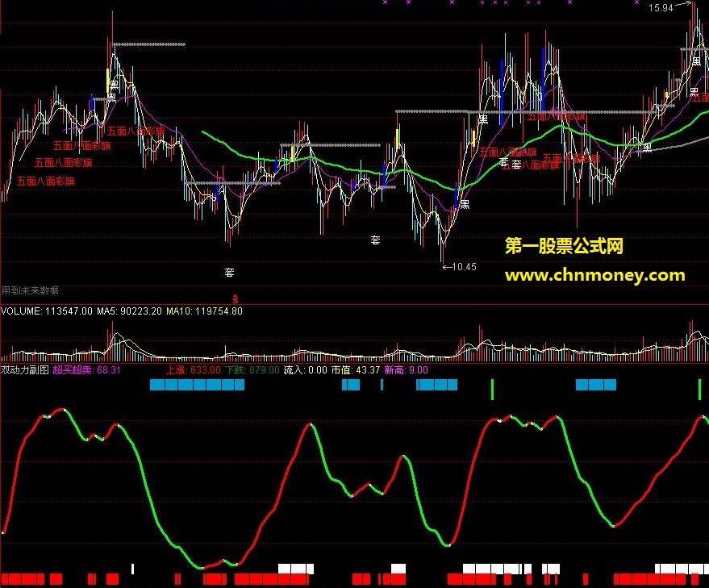Select the 10.45 low price label

coord(464,267)
